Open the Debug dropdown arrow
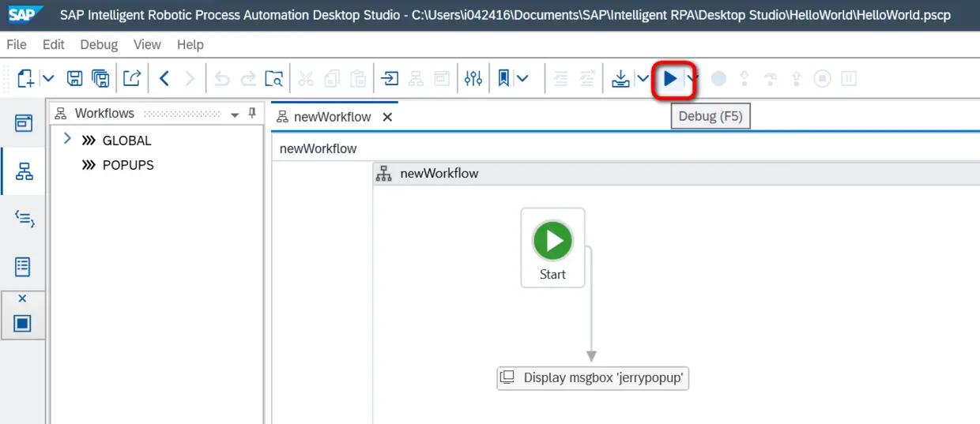Image resolution: width=980 pixels, height=424 pixels. (x=693, y=78)
